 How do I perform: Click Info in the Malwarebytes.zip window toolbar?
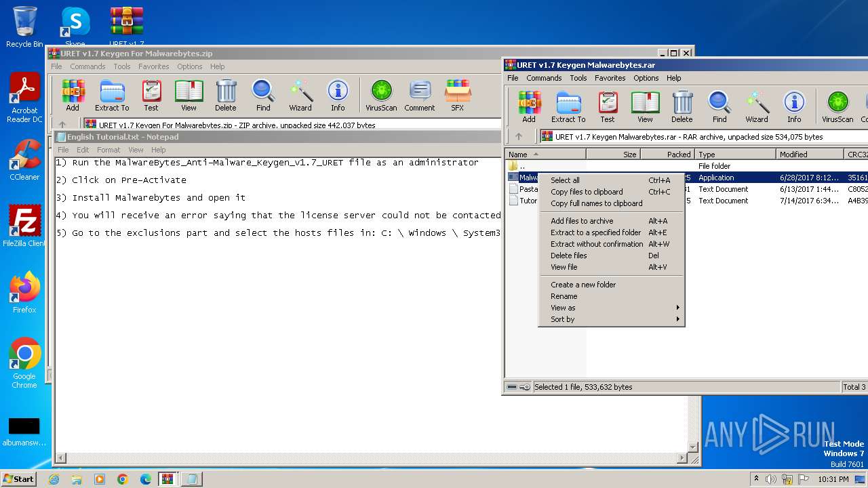click(338, 95)
